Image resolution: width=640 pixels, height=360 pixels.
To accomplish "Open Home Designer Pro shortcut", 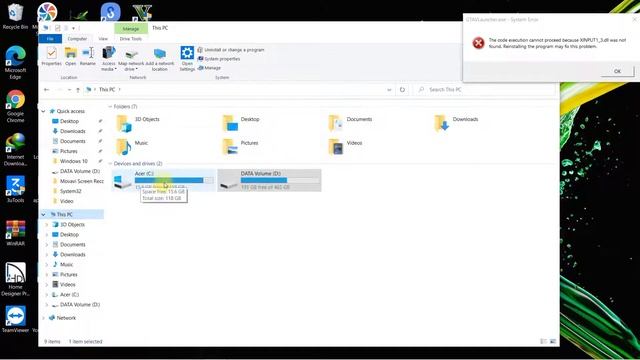I will pyautogui.click(x=15, y=279).
